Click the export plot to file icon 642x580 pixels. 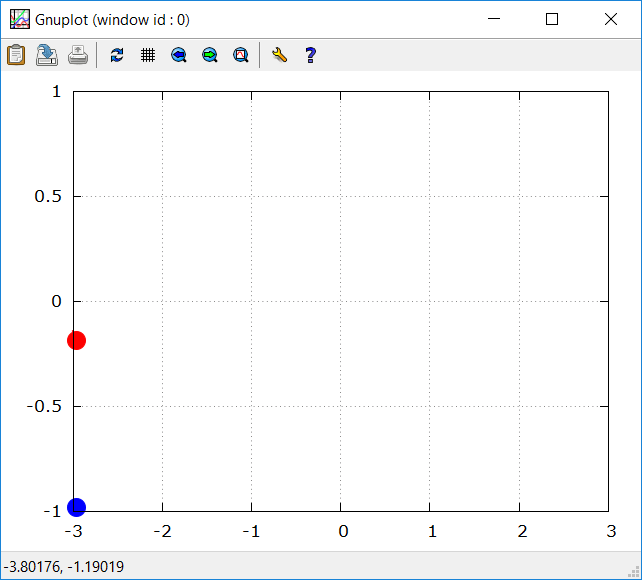click(x=47, y=55)
